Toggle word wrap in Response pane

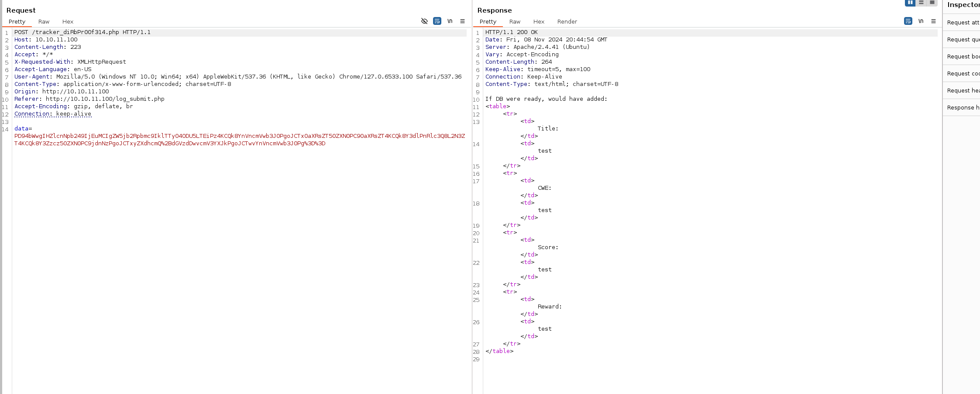pos(908,21)
